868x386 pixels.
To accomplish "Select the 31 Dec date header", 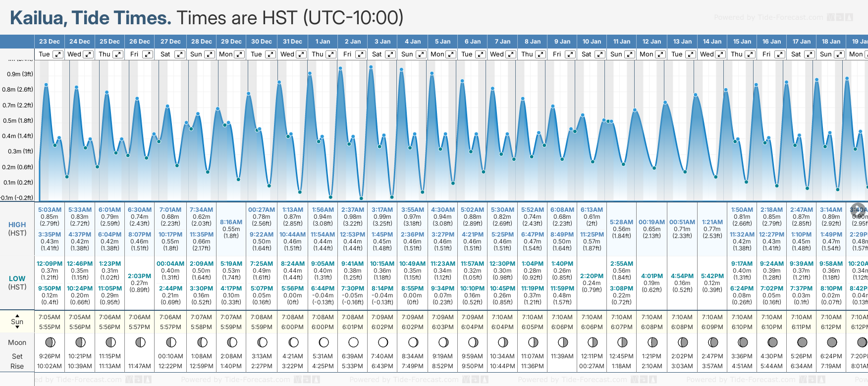I will point(292,42).
